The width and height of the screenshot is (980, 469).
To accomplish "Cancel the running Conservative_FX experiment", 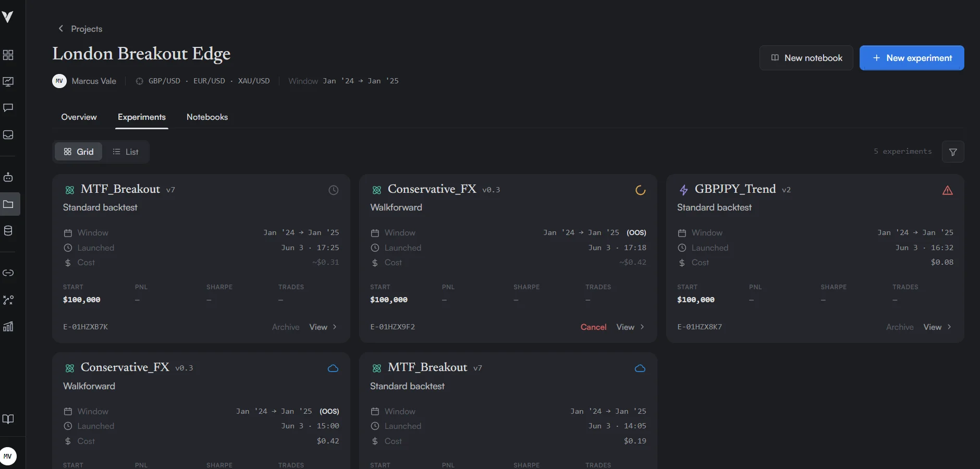I will (x=593, y=327).
